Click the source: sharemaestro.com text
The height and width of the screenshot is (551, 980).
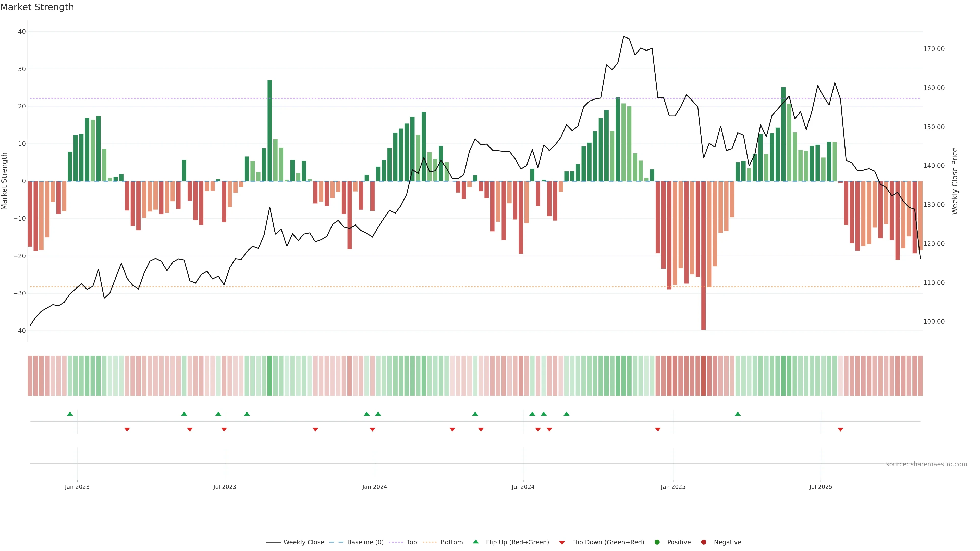point(926,464)
